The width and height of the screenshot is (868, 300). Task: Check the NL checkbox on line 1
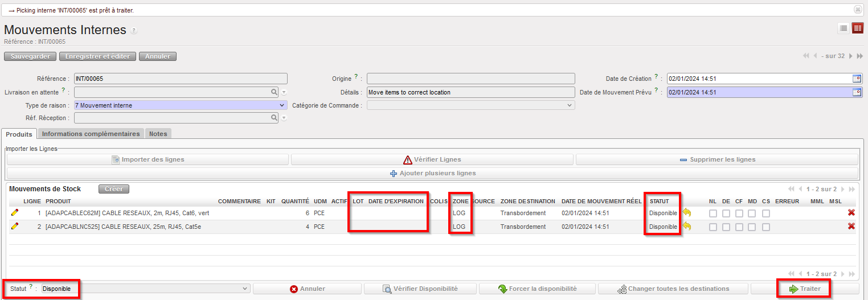click(713, 213)
